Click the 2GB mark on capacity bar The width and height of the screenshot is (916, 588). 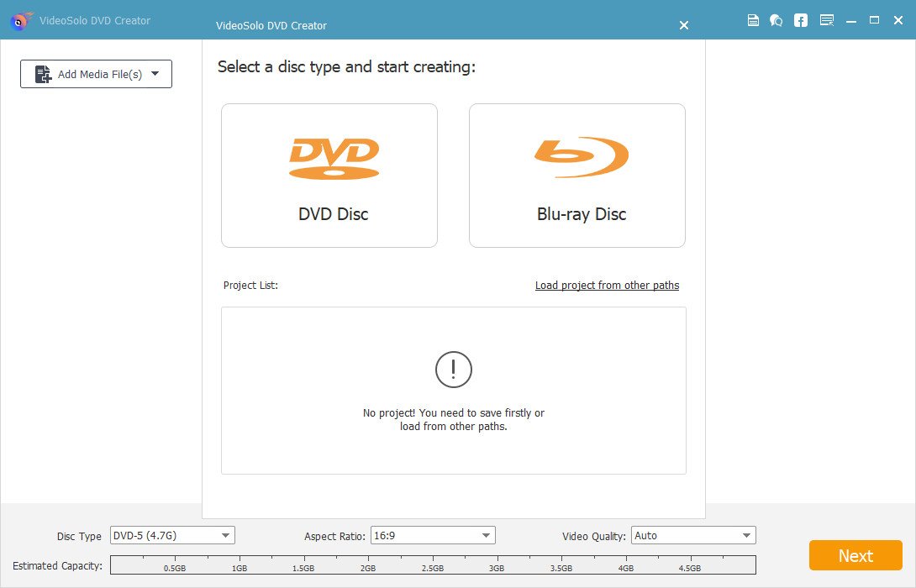pos(368,568)
